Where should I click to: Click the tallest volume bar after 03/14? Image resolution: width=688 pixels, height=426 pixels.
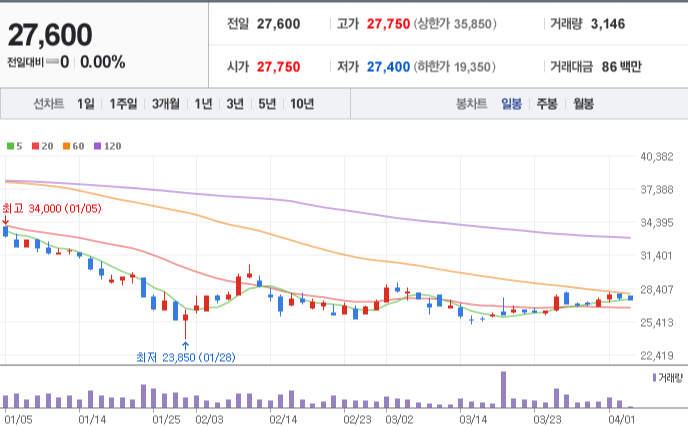(x=503, y=390)
